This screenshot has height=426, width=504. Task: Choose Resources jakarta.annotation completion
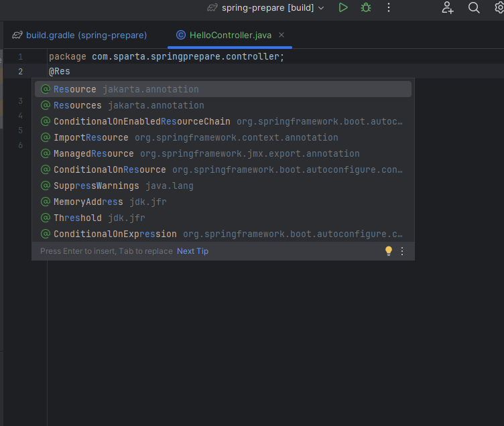pyautogui.click(x=223, y=105)
